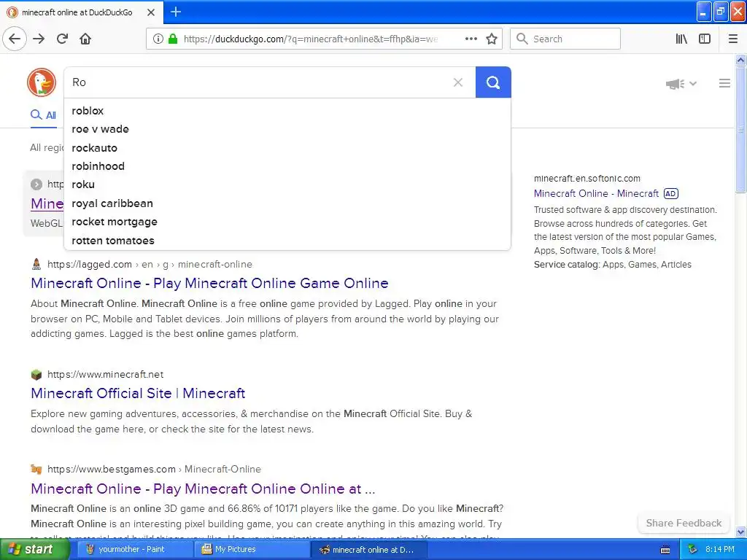This screenshot has width=747, height=560.
Task: Open Minecraft Online - Play Minecraft Online Game Online link
Action: [209, 284]
